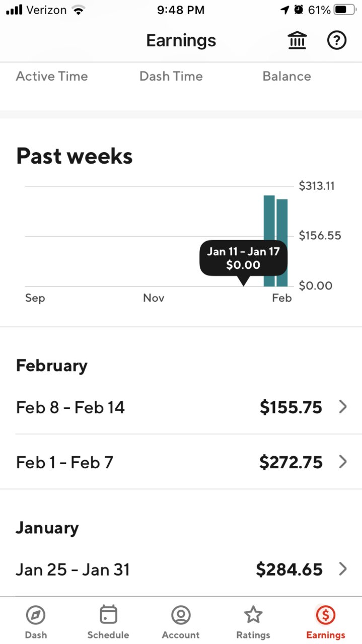Image resolution: width=362 pixels, height=644 pixels.
Task: Tap the location arrow in the status bar
Action: [x=284, y=10]
